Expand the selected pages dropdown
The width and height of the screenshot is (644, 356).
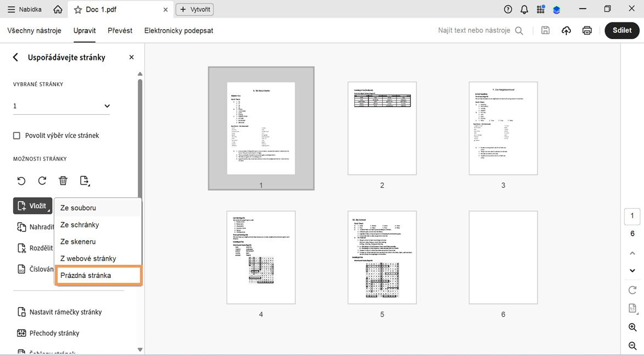[x=61, y=105]
